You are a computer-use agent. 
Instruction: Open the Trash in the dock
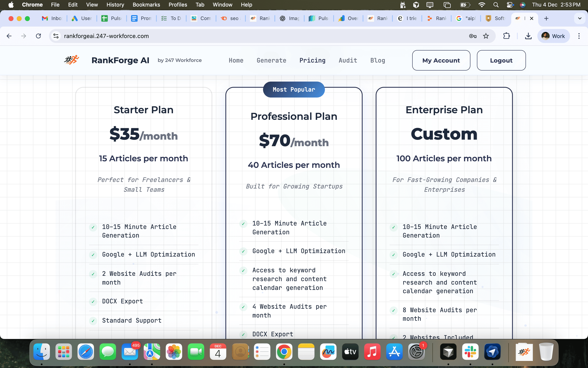point(546,352)
